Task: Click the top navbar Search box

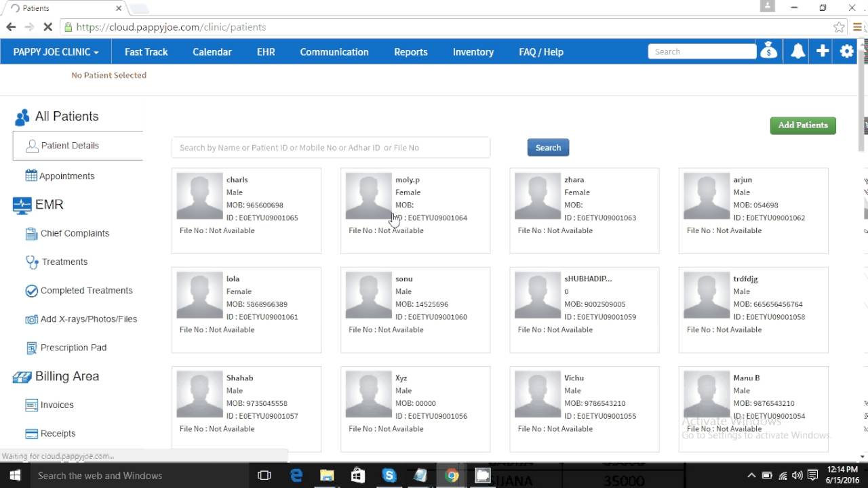Action: 702,52
